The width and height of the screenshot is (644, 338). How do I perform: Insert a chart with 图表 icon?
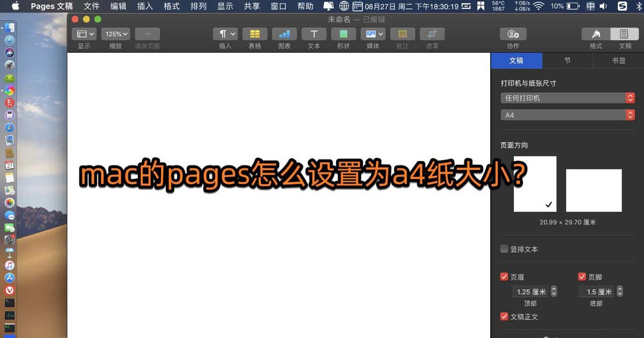click(x=284, y=34)
